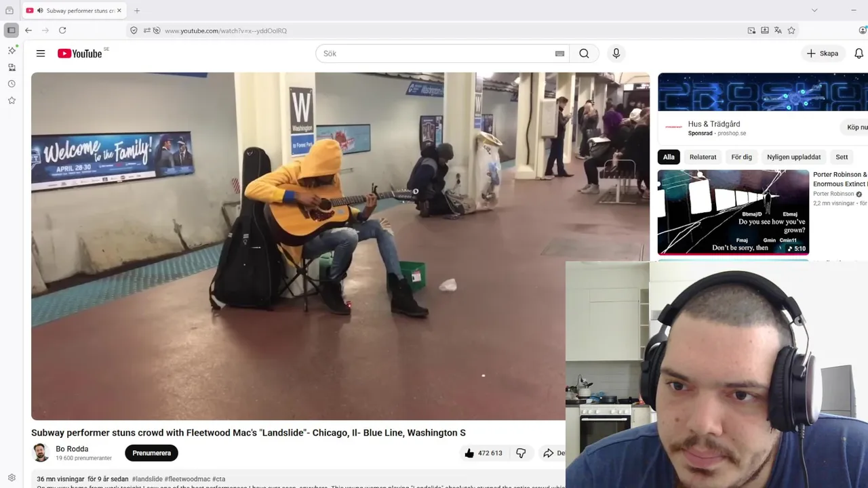Open picture-in-picture icon in address bar
868x488 pixels.
(751, 30)
